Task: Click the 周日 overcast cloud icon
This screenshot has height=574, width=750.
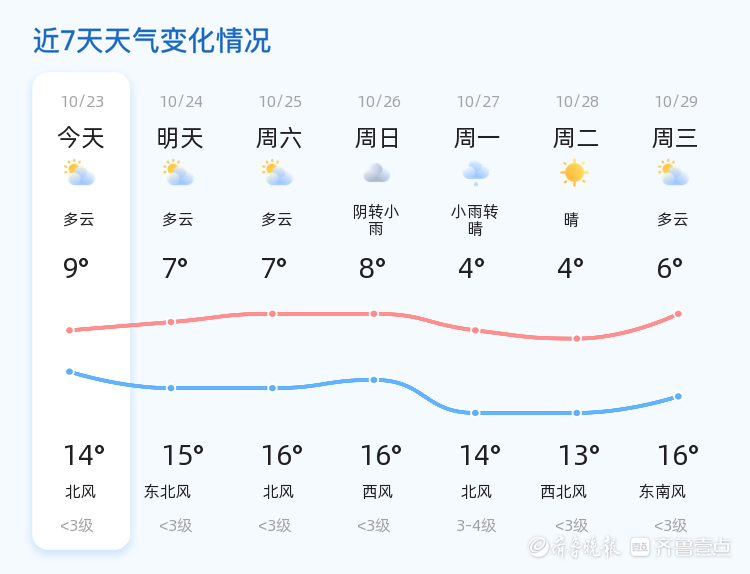Action: (x=376, y=174)
